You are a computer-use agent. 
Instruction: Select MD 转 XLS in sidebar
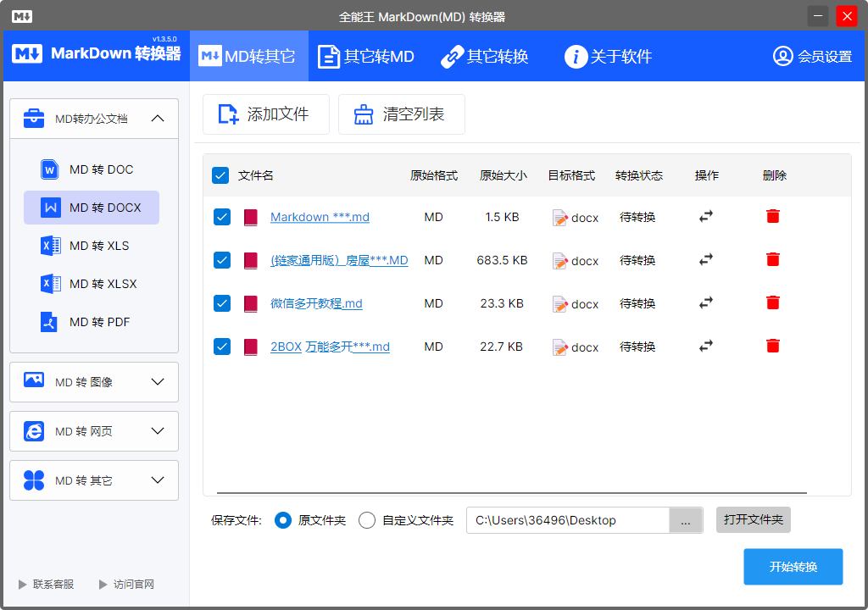tap(92, 246)
